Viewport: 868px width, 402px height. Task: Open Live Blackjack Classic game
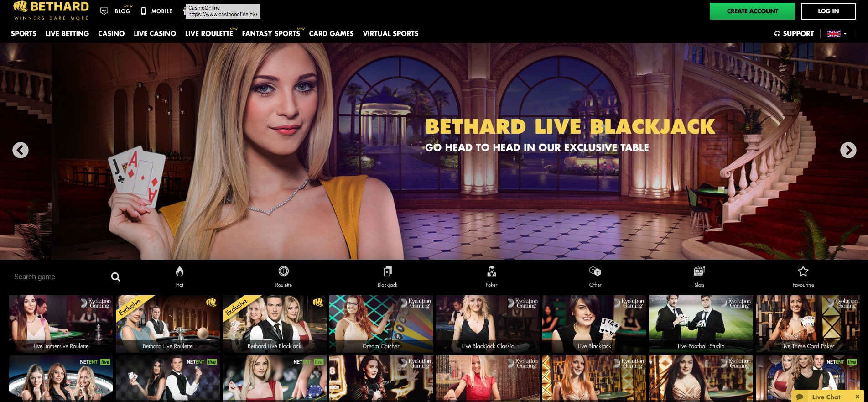click(x=488, y=324)
